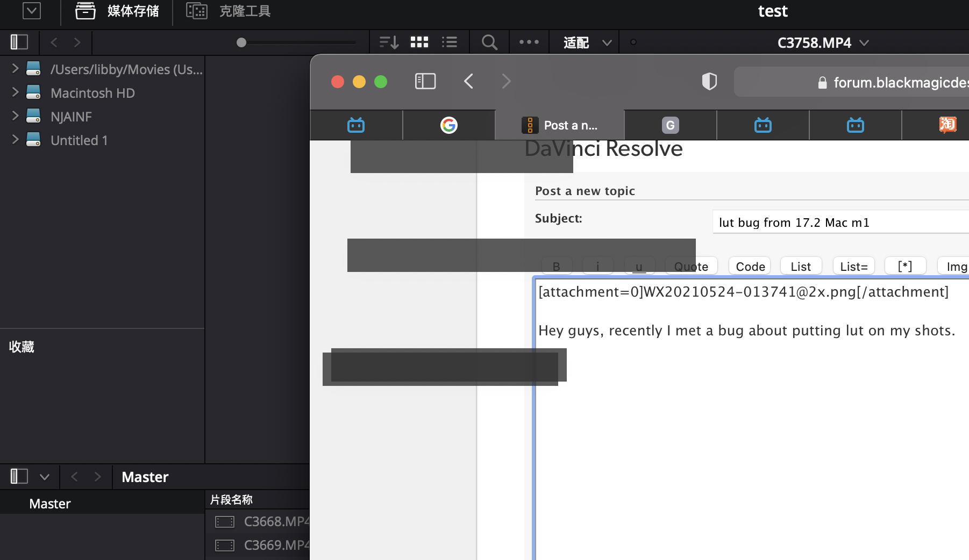Click the Subject input field
969x560 pixels.
841,222
